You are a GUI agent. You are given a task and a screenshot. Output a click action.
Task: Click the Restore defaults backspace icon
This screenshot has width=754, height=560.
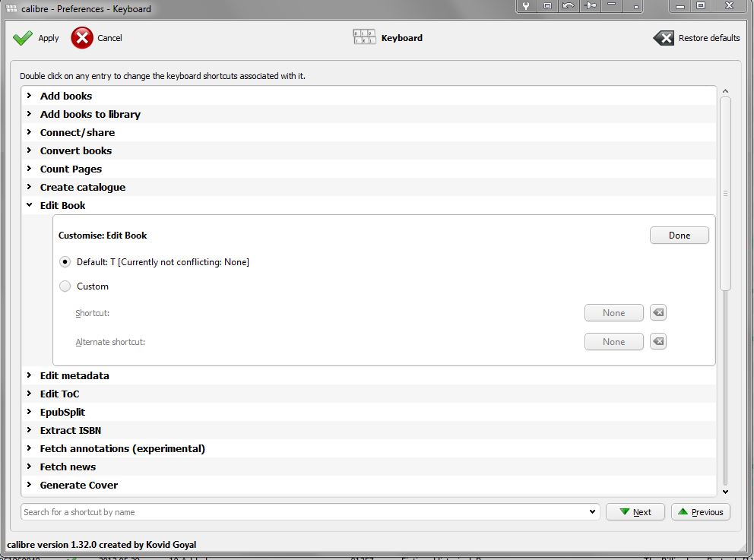coord(664,38)
